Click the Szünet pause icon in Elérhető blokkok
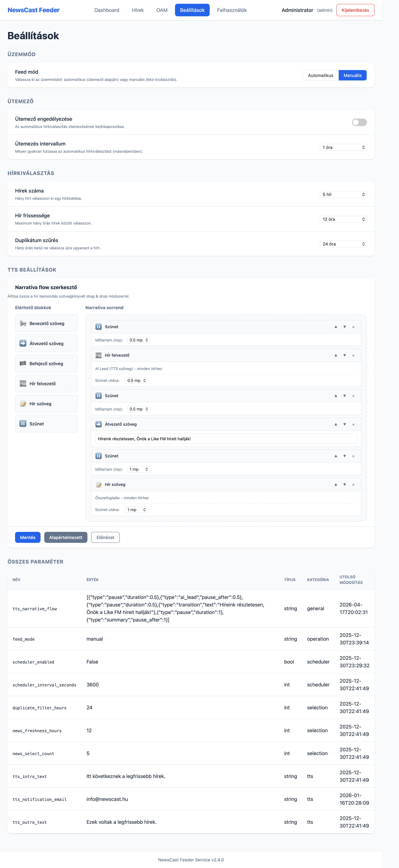Image resolution: width=399 pixels, height=868 pixels. [x=23, y=423]
